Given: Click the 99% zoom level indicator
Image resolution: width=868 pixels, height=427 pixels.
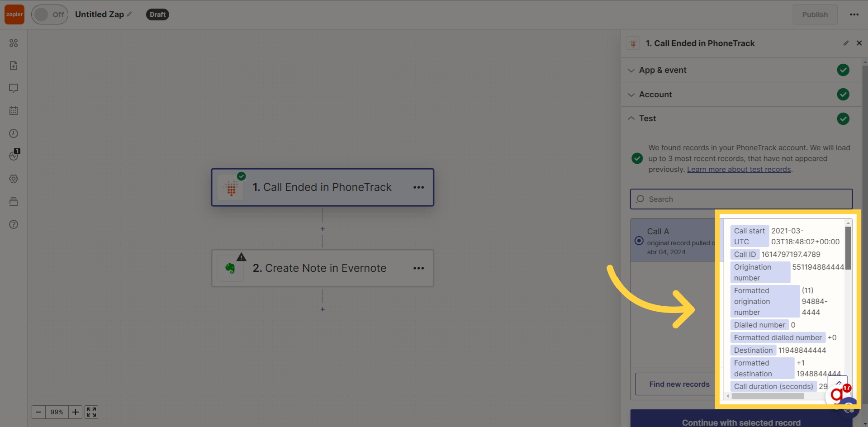Looking at the screenshot, I should coord(57,412).
